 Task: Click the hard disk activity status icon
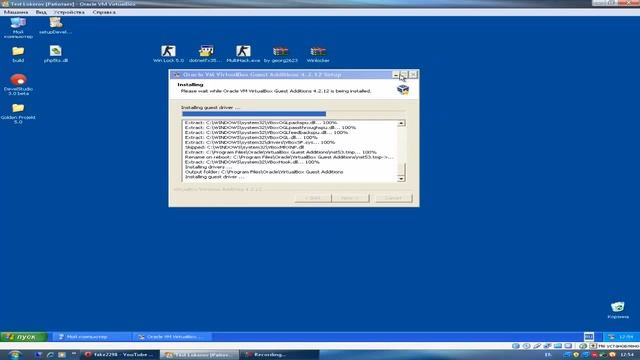516,346
